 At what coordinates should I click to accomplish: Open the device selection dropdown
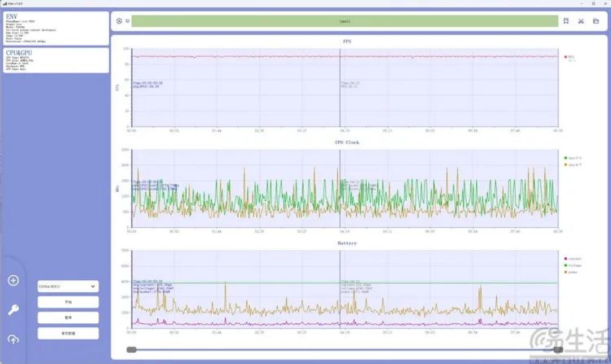click(x=68, y=287)
